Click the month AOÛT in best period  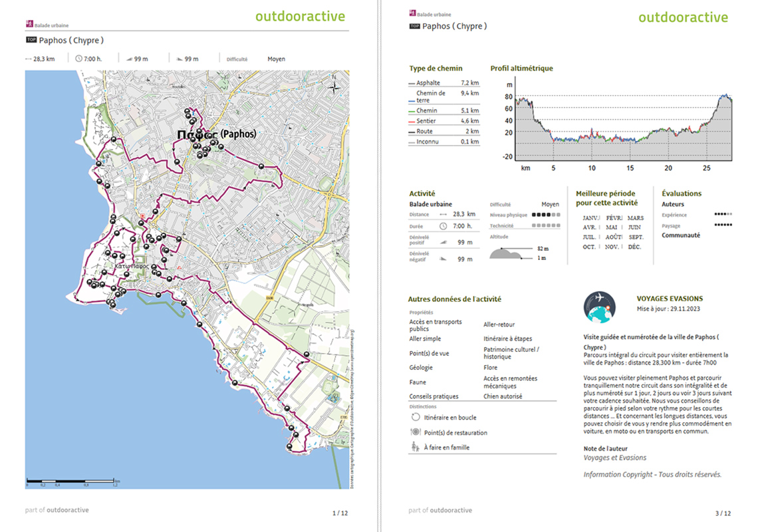pyautogui.click(x=614, y=237)
